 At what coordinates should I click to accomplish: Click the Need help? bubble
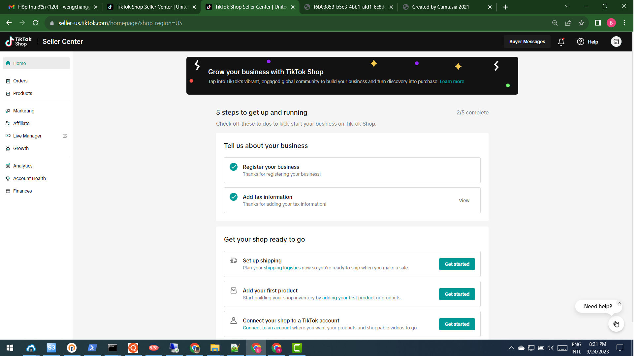(x=598, y=306)
